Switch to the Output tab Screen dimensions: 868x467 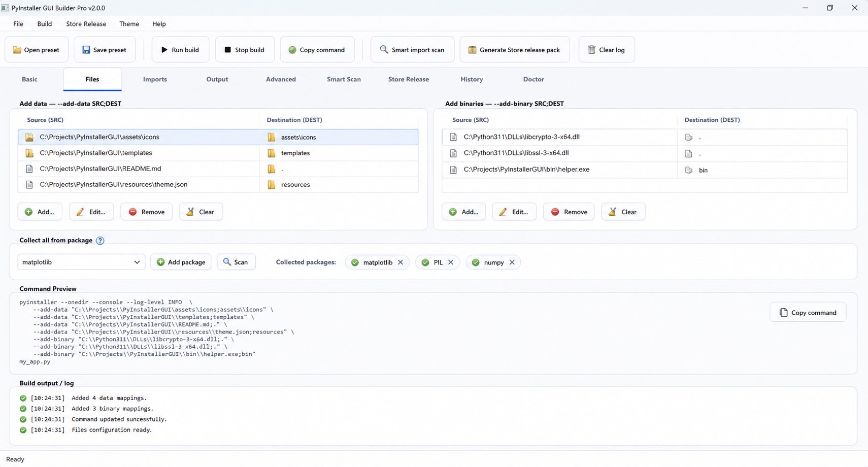217,79
